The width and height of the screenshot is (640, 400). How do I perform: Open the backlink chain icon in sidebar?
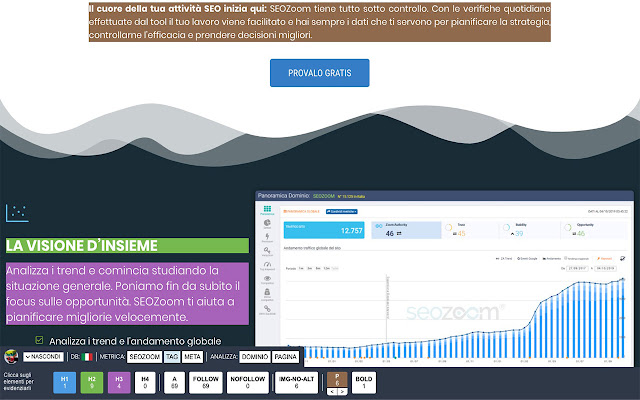[267, 309]
